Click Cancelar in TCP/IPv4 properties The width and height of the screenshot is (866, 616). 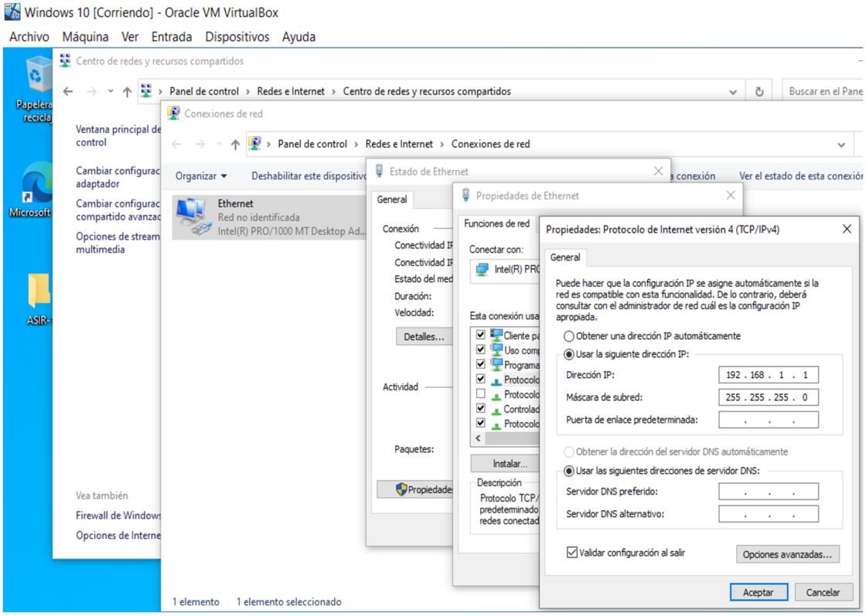pos(823,592)
